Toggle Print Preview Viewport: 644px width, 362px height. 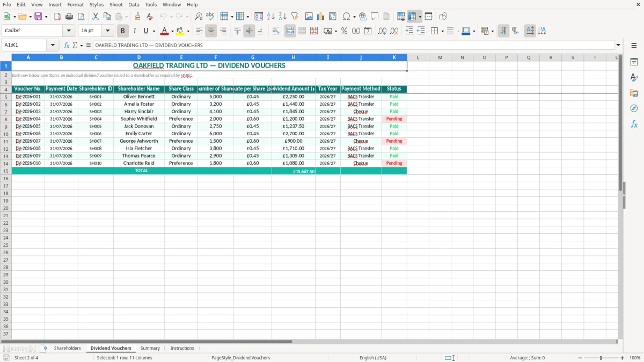[x=81, y=17]
